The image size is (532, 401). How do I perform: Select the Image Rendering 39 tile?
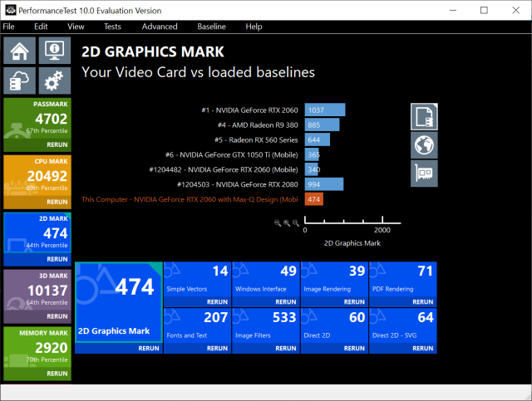(334, 279)
